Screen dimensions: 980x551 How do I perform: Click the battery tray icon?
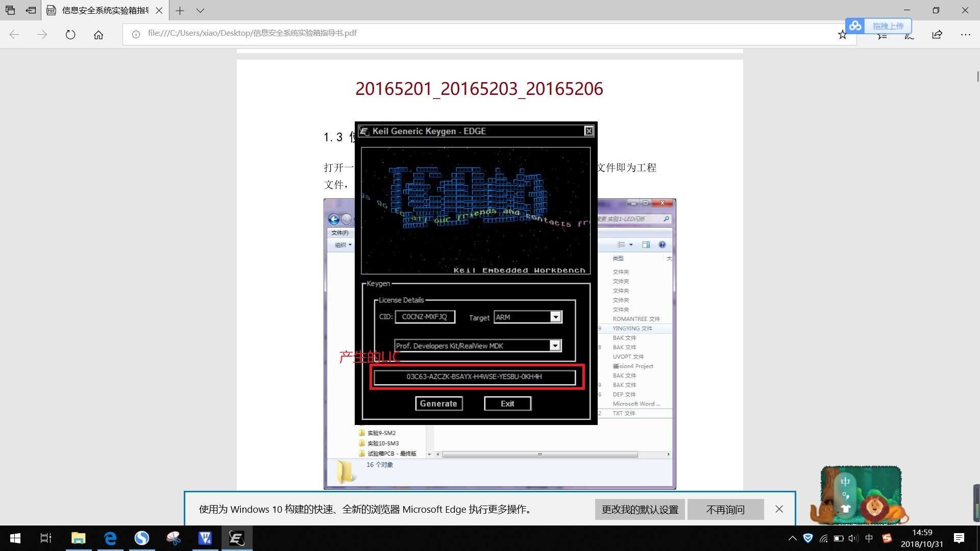(838, 538)
